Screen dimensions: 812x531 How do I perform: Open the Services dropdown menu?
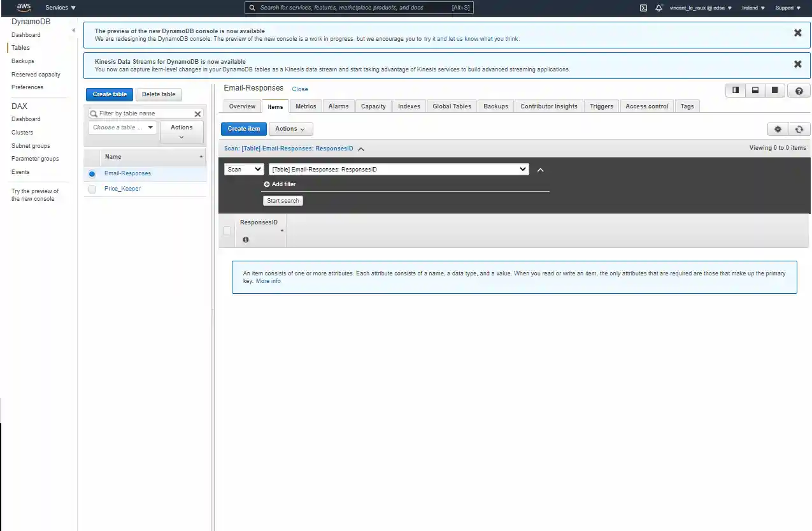[61, 8]
